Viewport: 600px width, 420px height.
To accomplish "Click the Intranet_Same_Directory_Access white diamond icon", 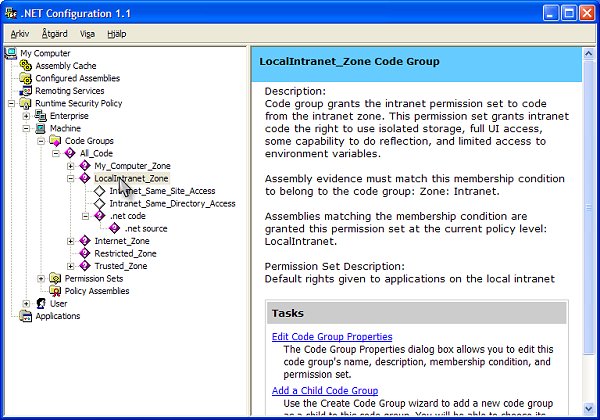I will 99,203.
